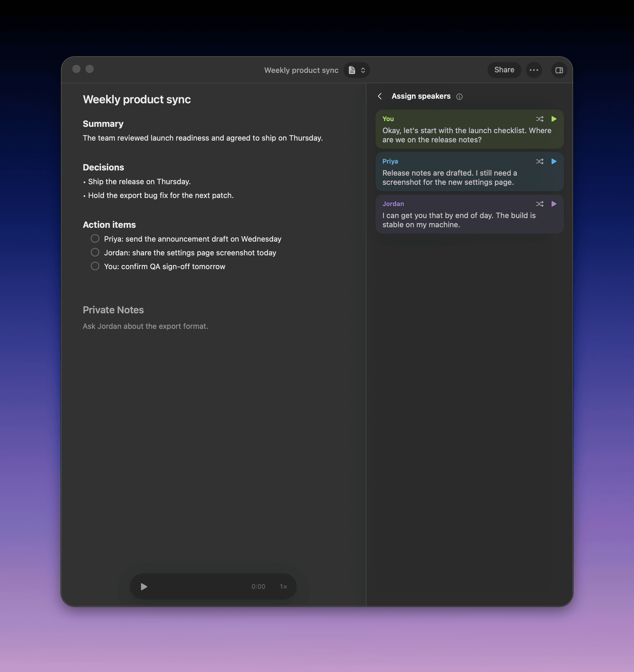Click the Priya speaker name label
The width and height of the screenshot is (634, 672).
click(390, 162)
